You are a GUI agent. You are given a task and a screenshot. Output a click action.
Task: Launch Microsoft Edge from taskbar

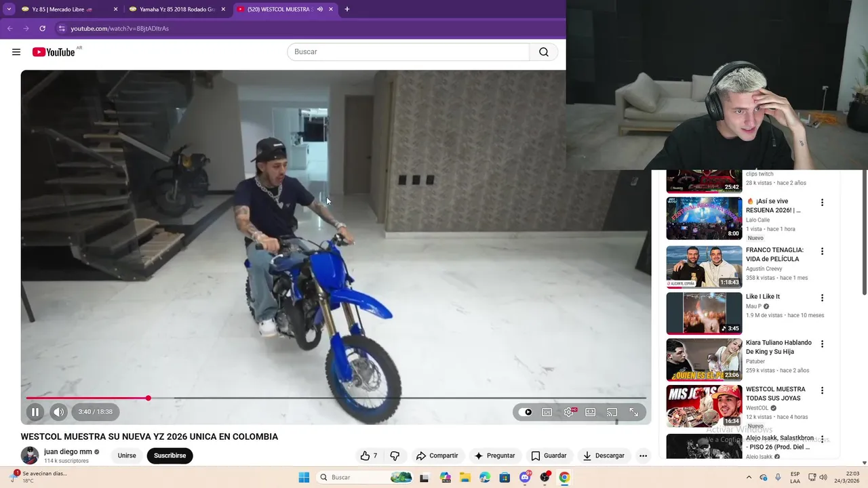[x=485, y=477]
